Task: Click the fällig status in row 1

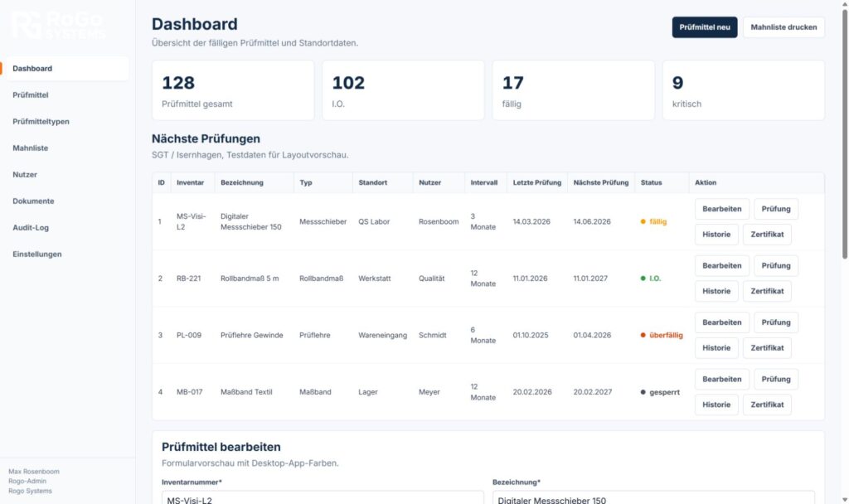Action: tap(654, 222)
